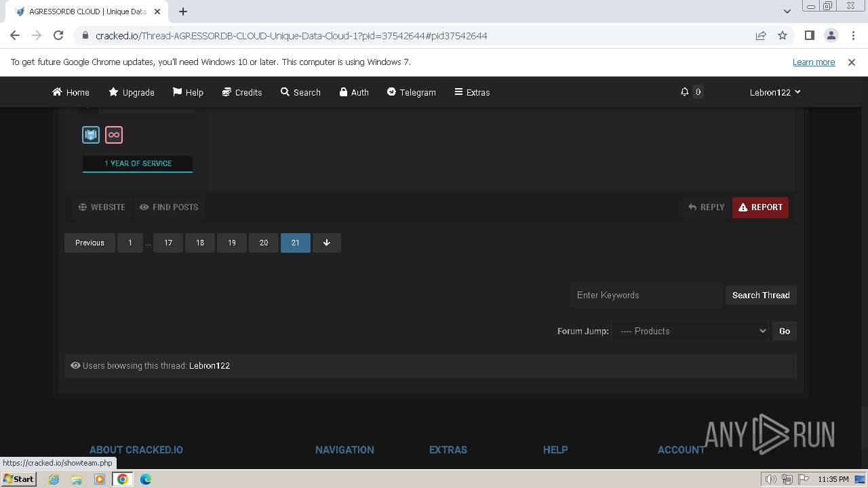Image resolution: width=868 pixels, height=488 pixels.
Task: Reload the page
Action: pos(58,35)
